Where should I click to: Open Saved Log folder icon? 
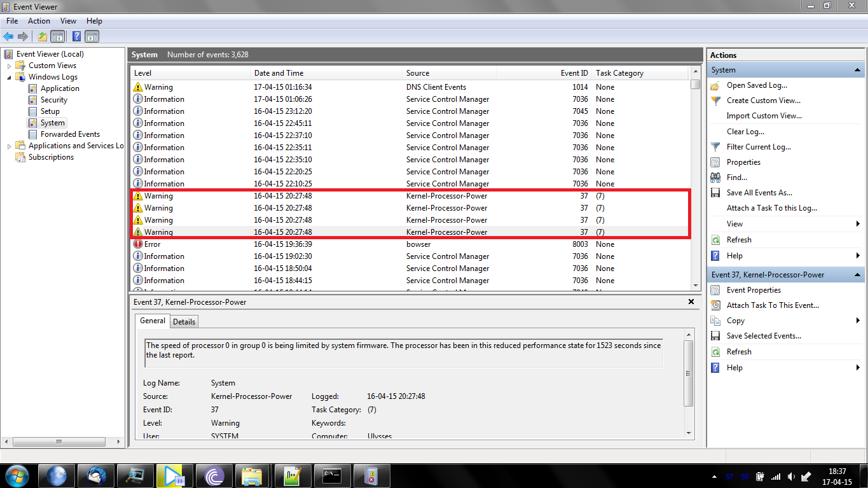[x=715, y=85]
